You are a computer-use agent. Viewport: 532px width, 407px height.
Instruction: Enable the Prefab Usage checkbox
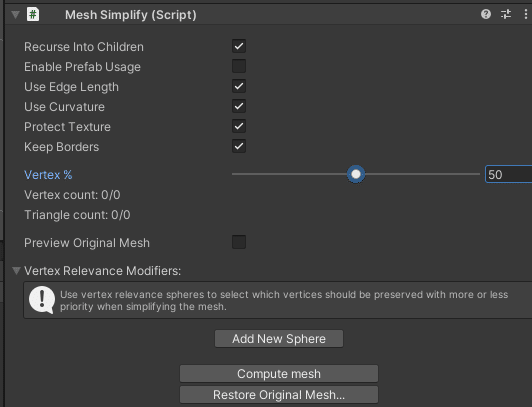pos(239,66)
